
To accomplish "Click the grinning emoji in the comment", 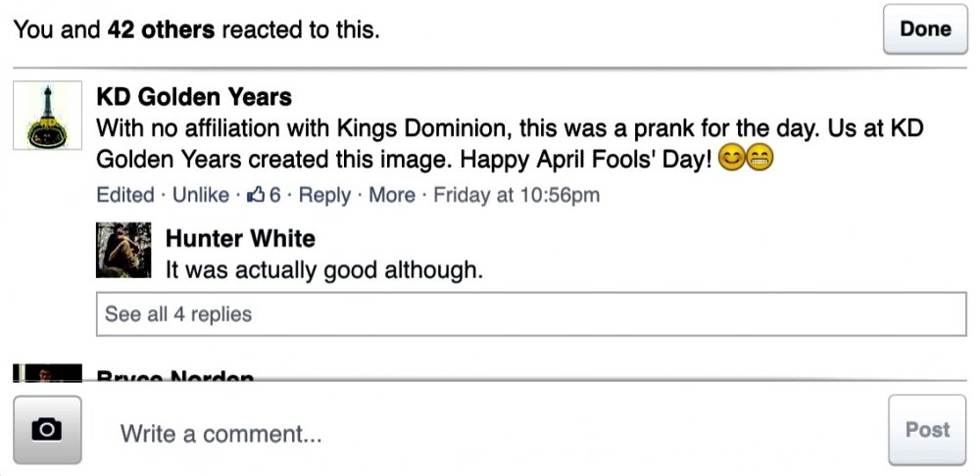I will click(760, 158).
